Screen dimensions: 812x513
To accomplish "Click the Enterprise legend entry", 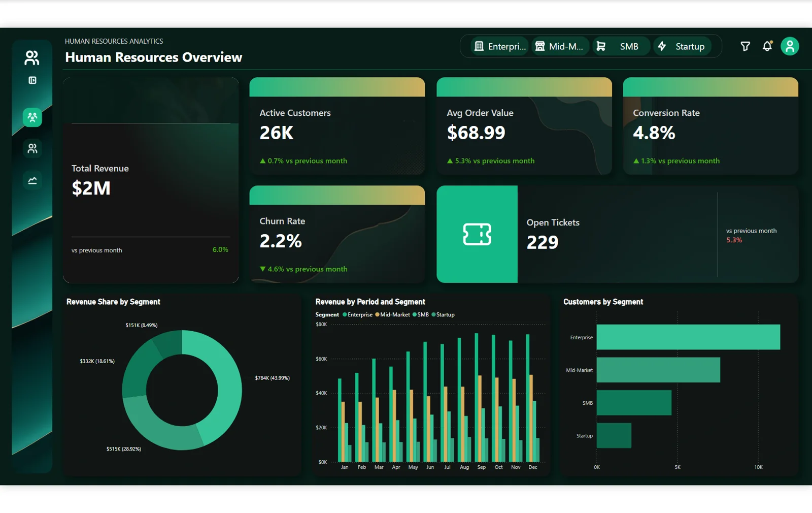I will (x=358, y=315).
